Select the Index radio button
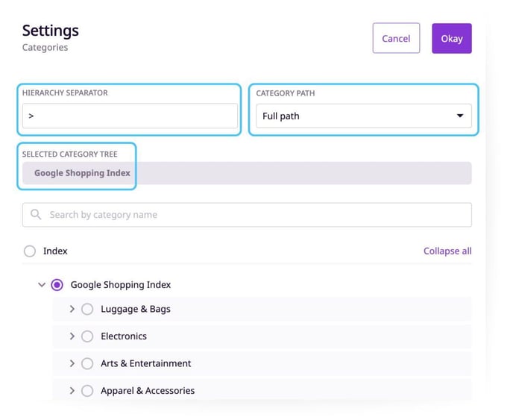513x420 pixels. click(x=30, y=251)
